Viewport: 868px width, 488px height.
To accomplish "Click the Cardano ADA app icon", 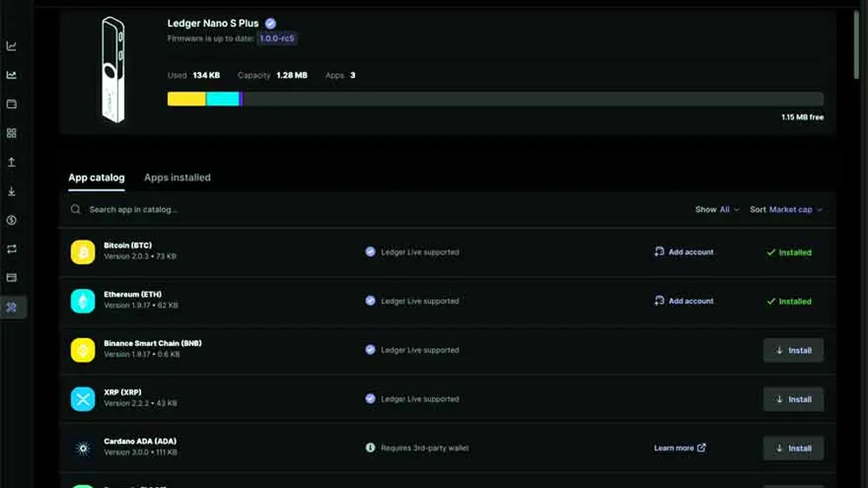I will tap(83, 448).
